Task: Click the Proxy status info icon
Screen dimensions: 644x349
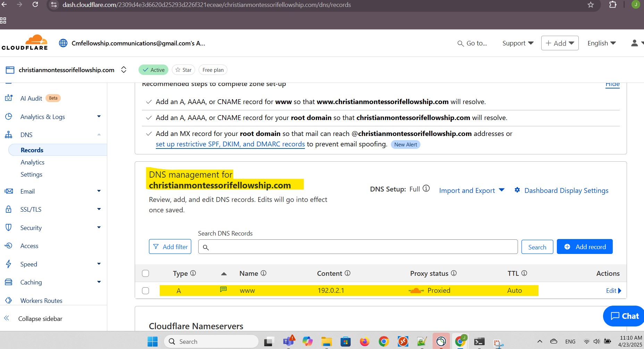Action: tap(454, 273)
